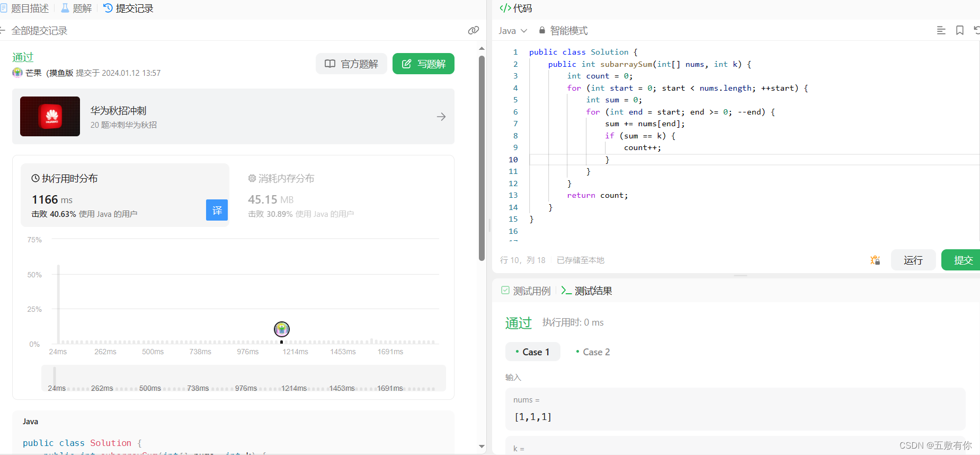
Task: Click the blue 译 translate icon
Action: [217, 210]
